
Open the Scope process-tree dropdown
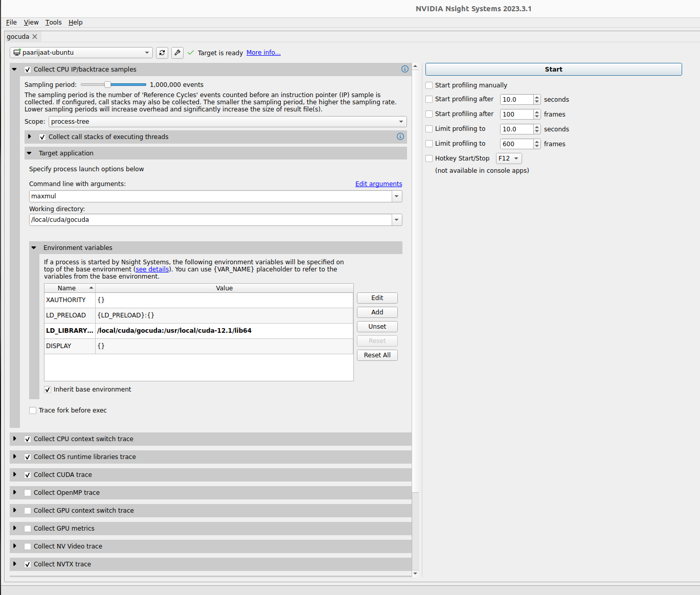(x=228, y=122)
